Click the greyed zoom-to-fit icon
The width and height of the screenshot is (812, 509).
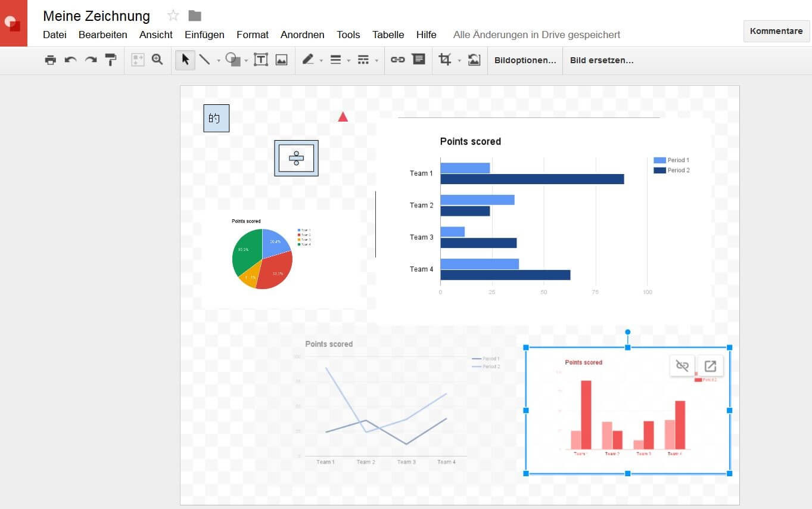pos(138,60)
